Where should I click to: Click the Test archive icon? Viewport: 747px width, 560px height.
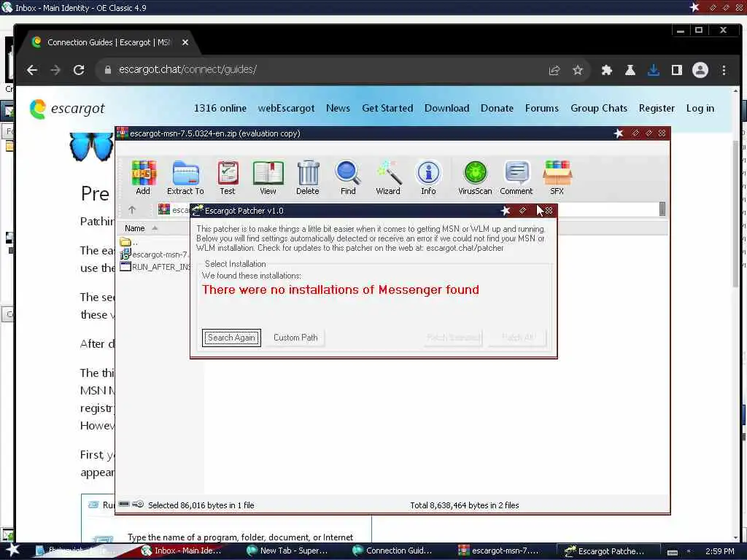228,178
